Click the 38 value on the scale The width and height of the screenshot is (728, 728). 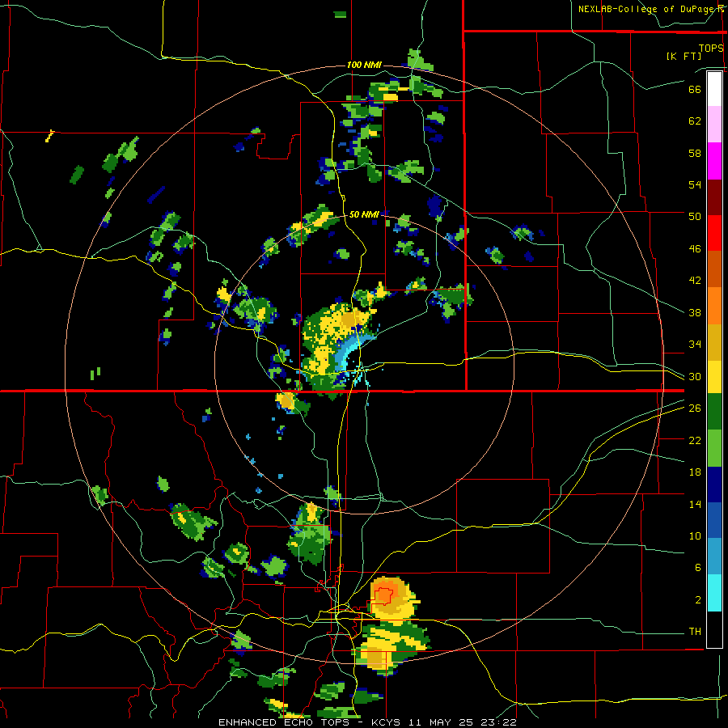pos(695,312)
